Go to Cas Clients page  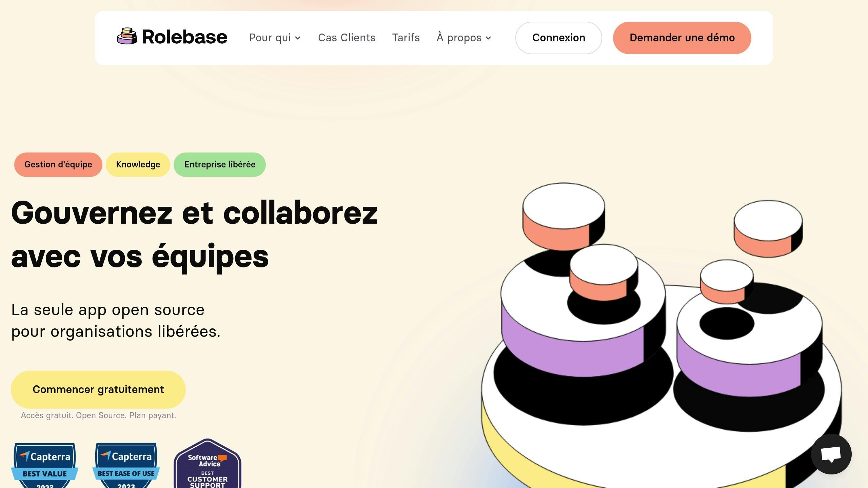coord(347,38)
